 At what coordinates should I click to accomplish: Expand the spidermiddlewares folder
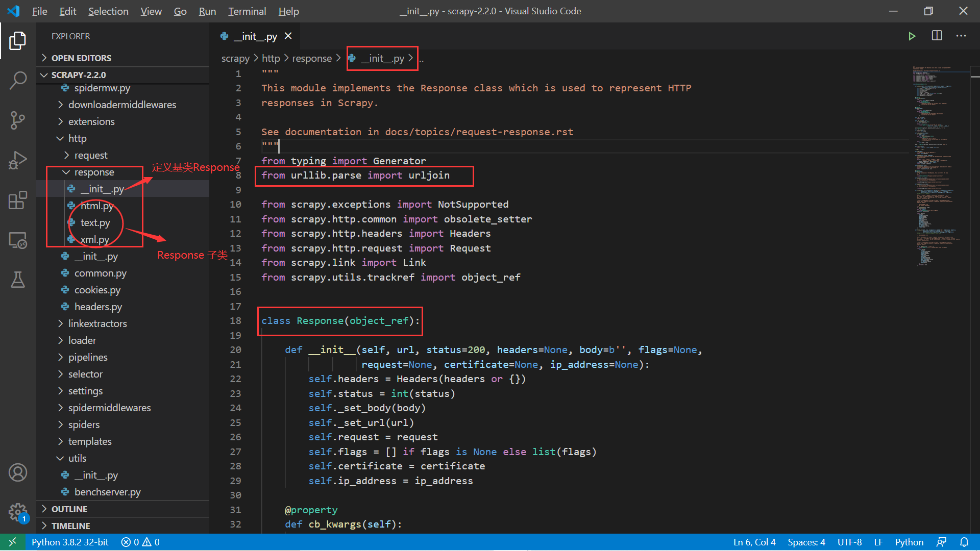[122, 408]
